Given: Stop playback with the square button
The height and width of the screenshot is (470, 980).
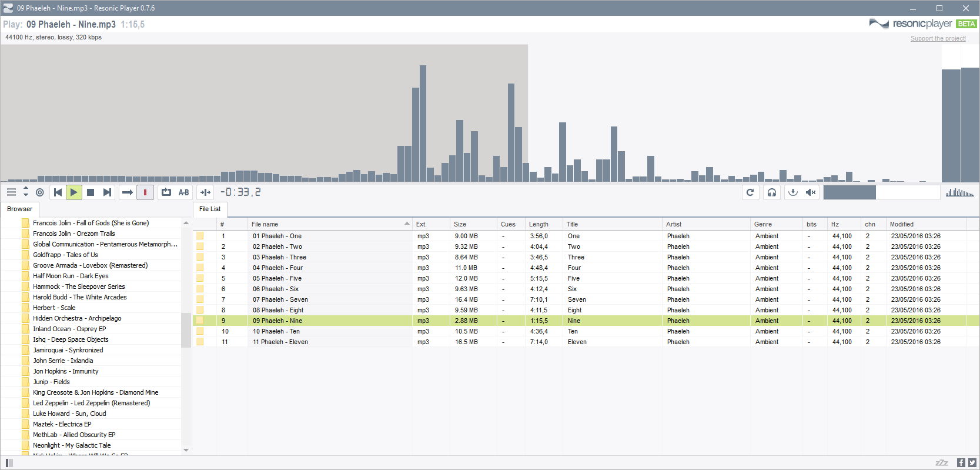Looking at the screenshot, I should click(91, 192).
